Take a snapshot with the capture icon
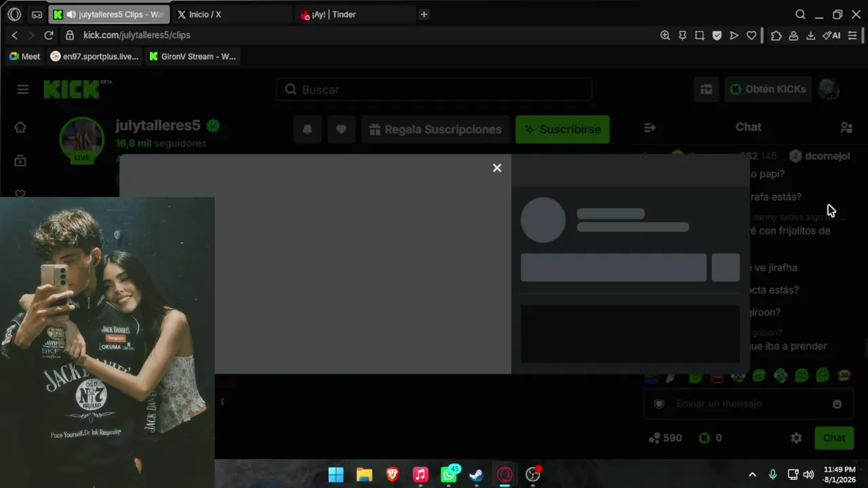This screenshot has width=868, height=488. click(x=700, y=35)
